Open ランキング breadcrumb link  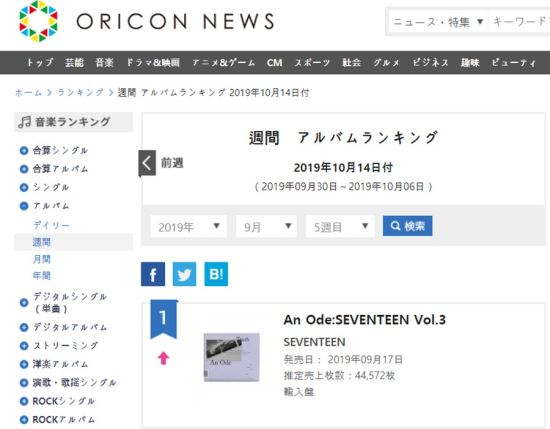click(80, 93)
